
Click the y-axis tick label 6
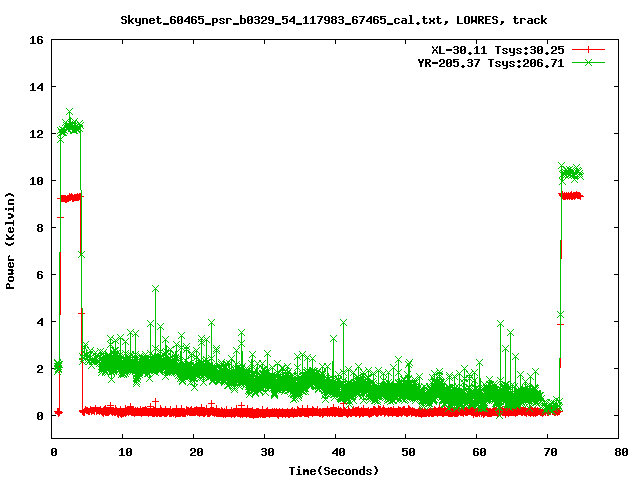coord(40,275)
